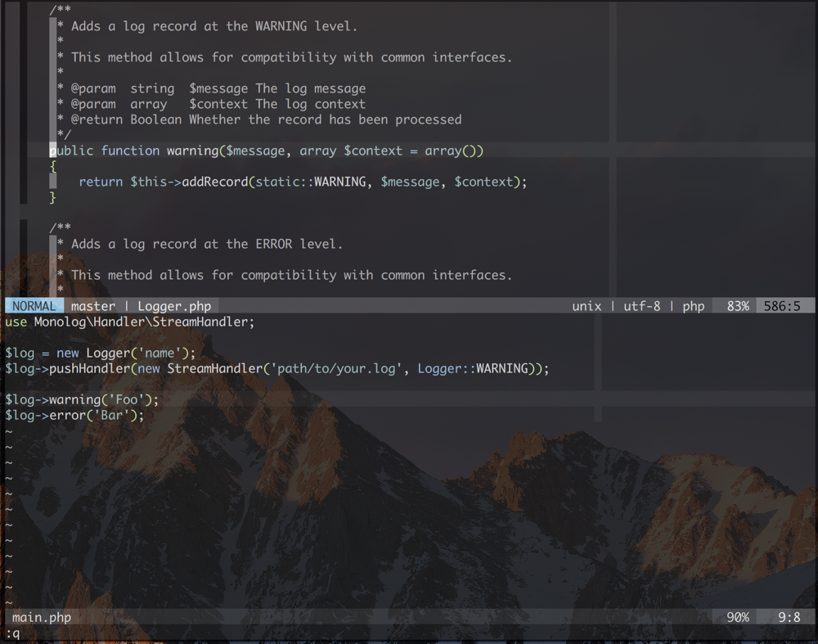Image resolution: width=818 pixels, height=644 pixels.
Task: Click the 'php' filetype status entry
Action: point(694,306)
